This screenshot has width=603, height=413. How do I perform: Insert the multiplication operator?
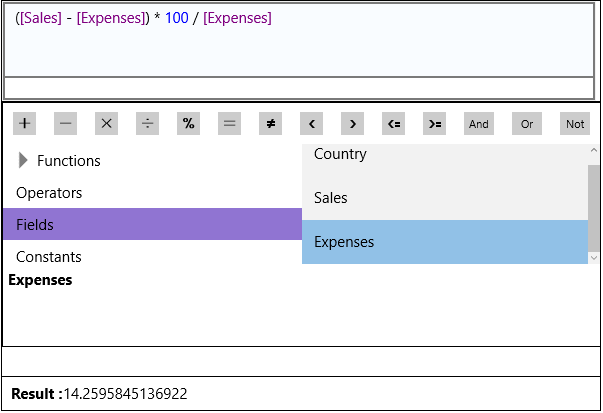coord(107,124)
